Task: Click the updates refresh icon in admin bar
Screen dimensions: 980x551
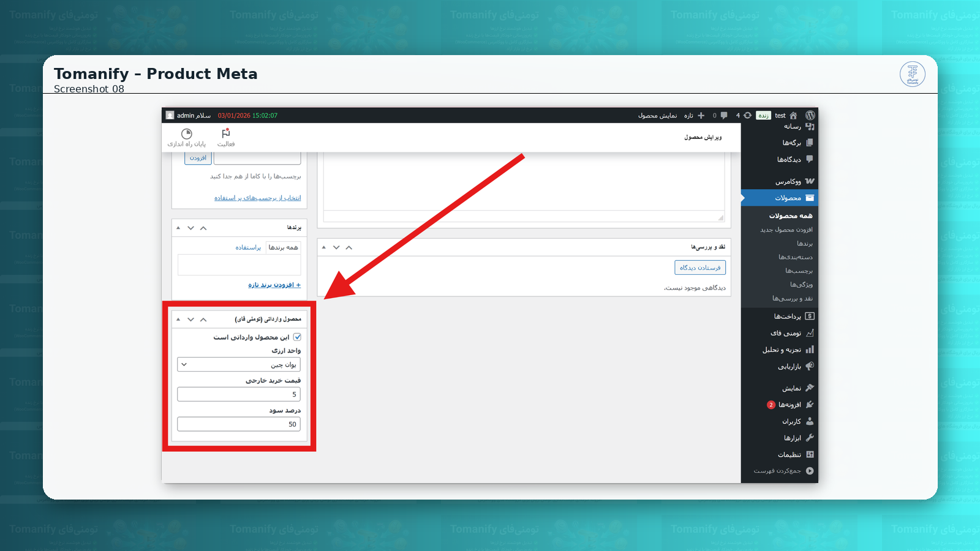Action: pyautogui.click(x=747, y=115)
